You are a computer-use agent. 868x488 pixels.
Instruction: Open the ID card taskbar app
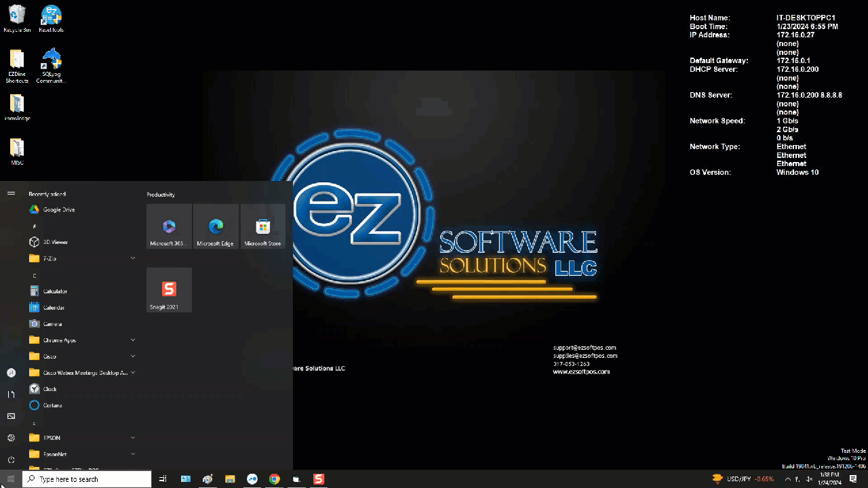[x=185, y=479]
